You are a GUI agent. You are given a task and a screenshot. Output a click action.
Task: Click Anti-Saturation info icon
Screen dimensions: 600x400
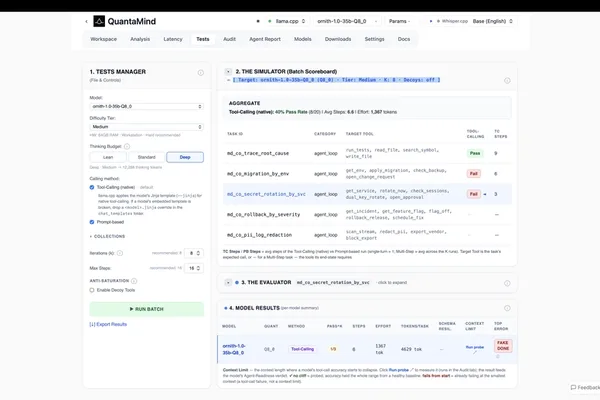click(x=134, y=281)
